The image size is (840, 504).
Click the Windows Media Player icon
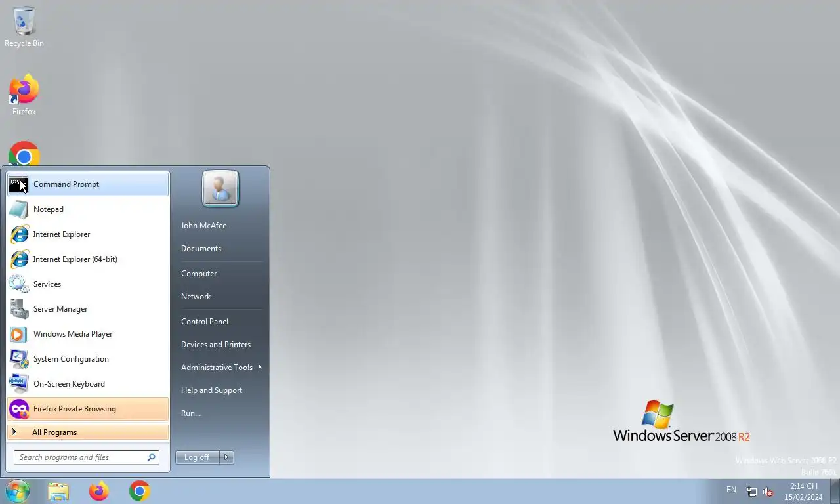point(18,334)
